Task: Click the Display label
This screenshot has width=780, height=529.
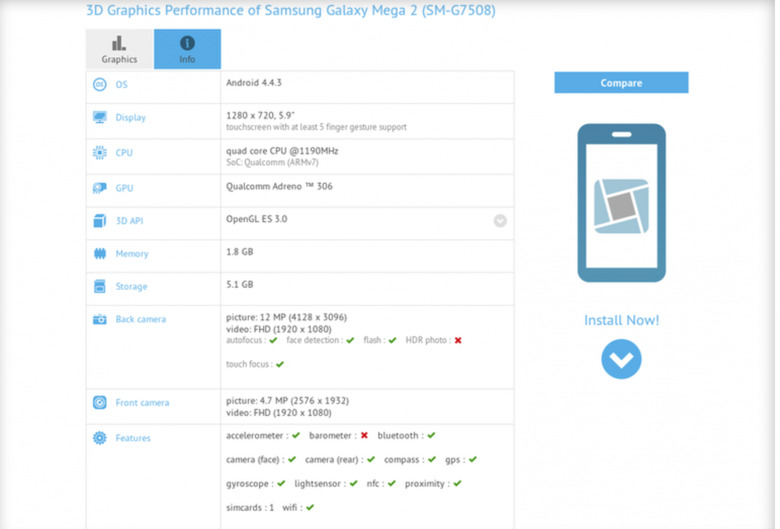Action: (130, 118)
